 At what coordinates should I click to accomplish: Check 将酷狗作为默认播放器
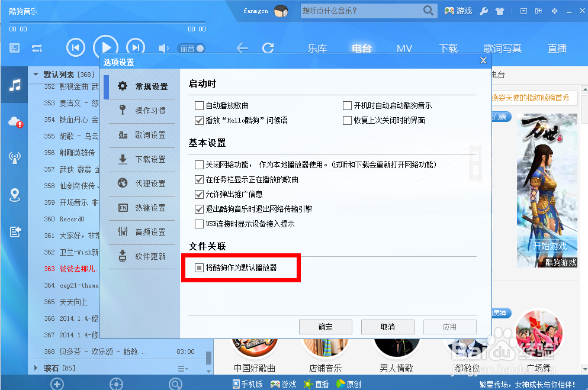tap(199, 267)
